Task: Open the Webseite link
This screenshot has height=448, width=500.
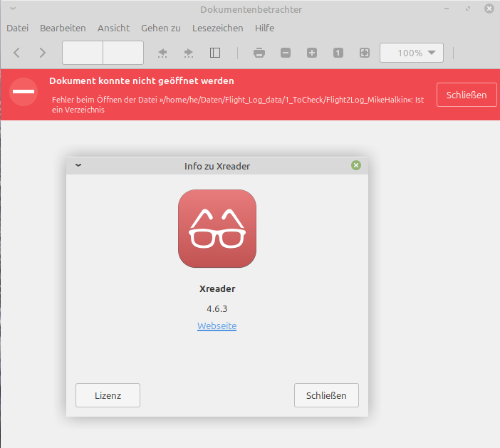Action: (217, 326)
